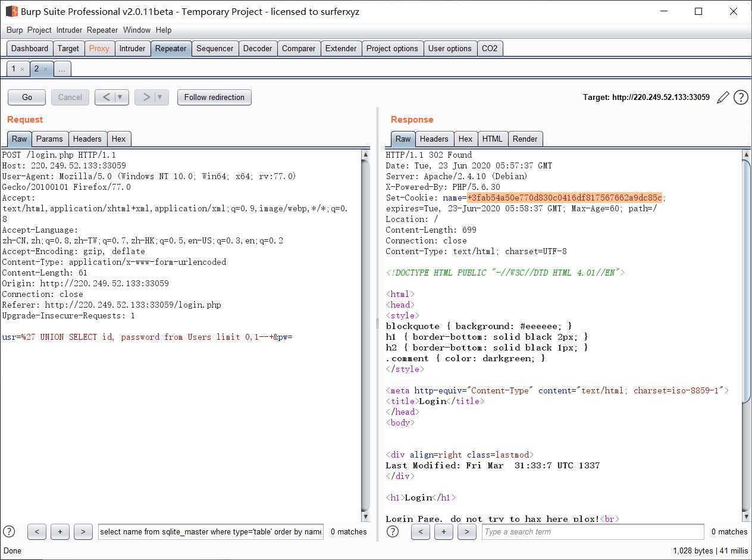This screenshot has height=560, width=752.
Task: Switch response view to Hex tab
Action: 465,139
